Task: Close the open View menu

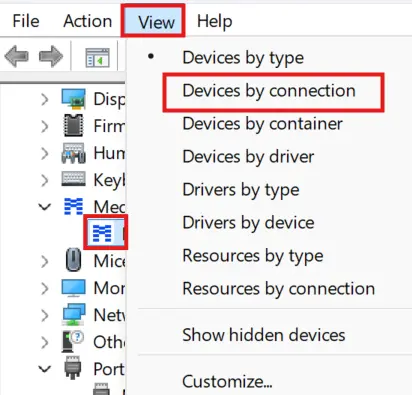Action: pyautogui.click(x=156, y=22)
